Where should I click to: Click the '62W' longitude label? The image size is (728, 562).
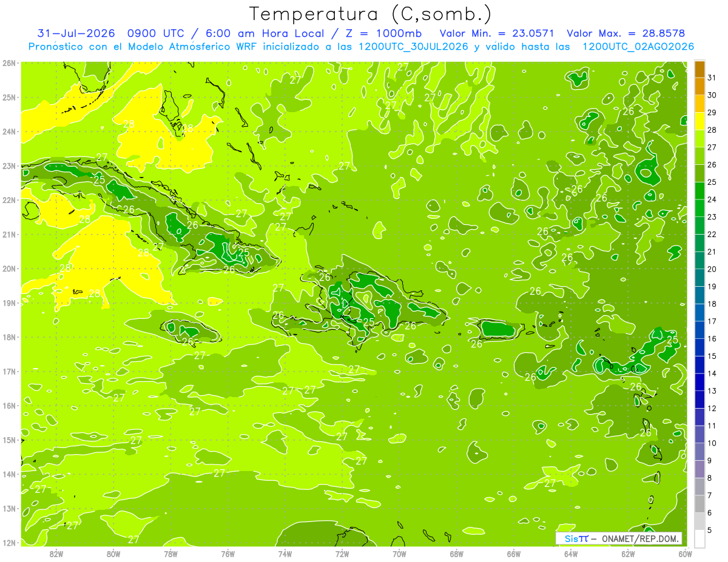tap(628, 554)
